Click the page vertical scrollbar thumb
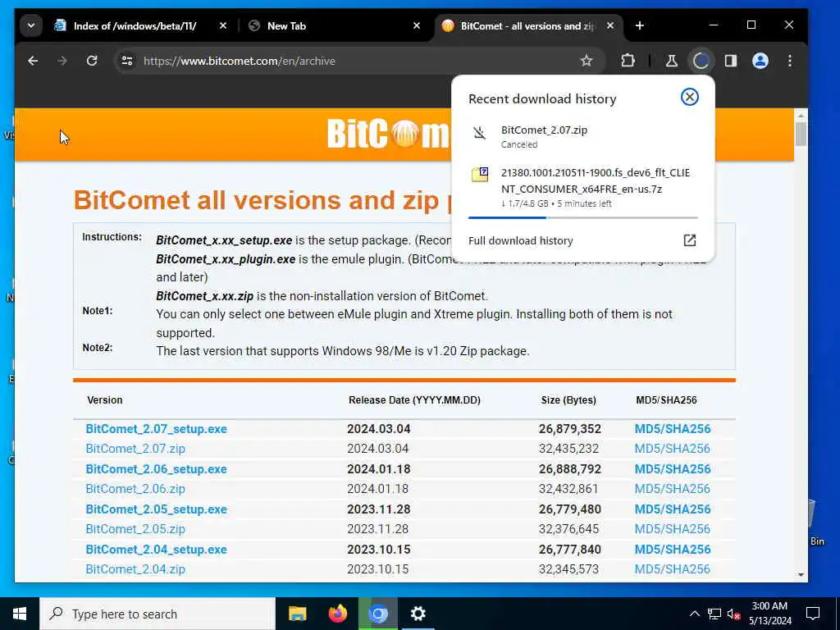840x630 pixels. pos(801,134)
